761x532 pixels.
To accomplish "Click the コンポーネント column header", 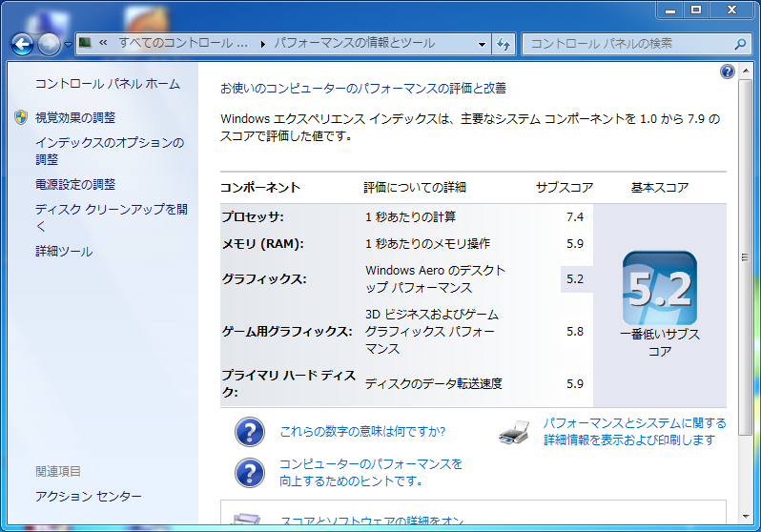I will point(260,188).
